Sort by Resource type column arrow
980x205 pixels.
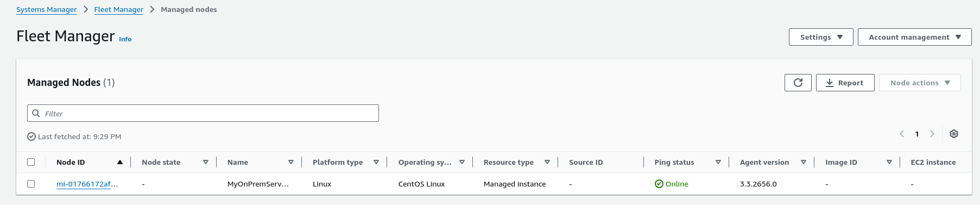click(547, 162)
